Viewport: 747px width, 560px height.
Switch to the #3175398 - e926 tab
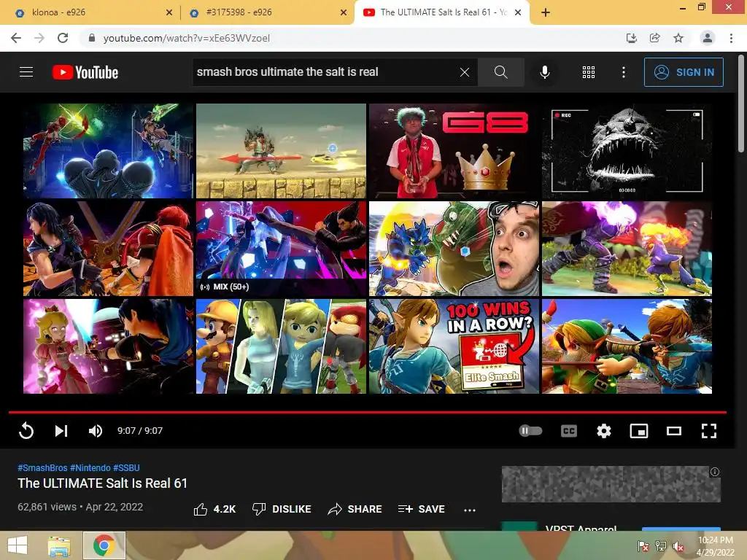click(267, 13)
